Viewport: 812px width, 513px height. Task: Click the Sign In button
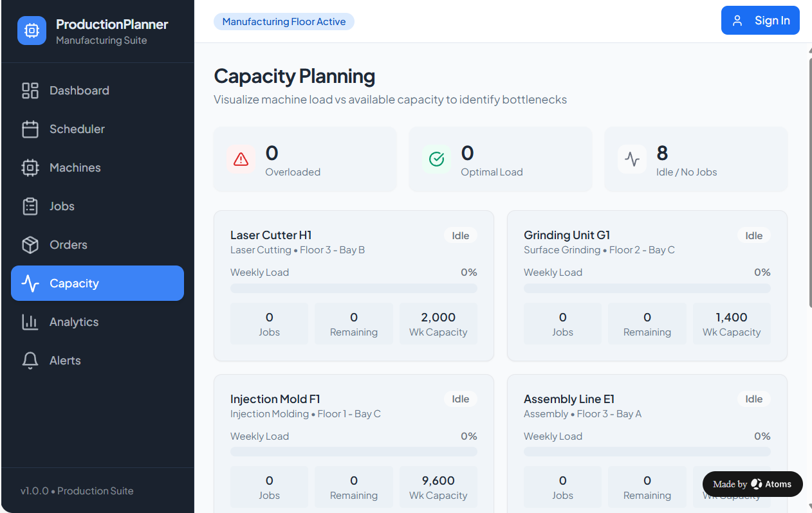760,21
